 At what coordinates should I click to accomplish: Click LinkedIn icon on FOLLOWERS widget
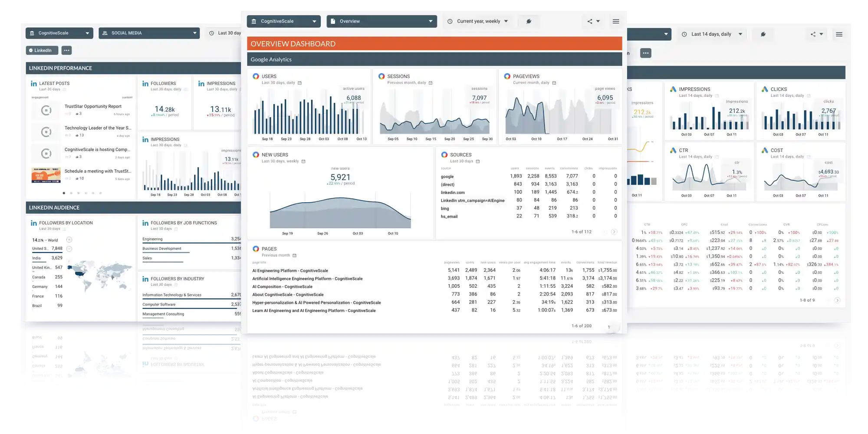(145, 84)
